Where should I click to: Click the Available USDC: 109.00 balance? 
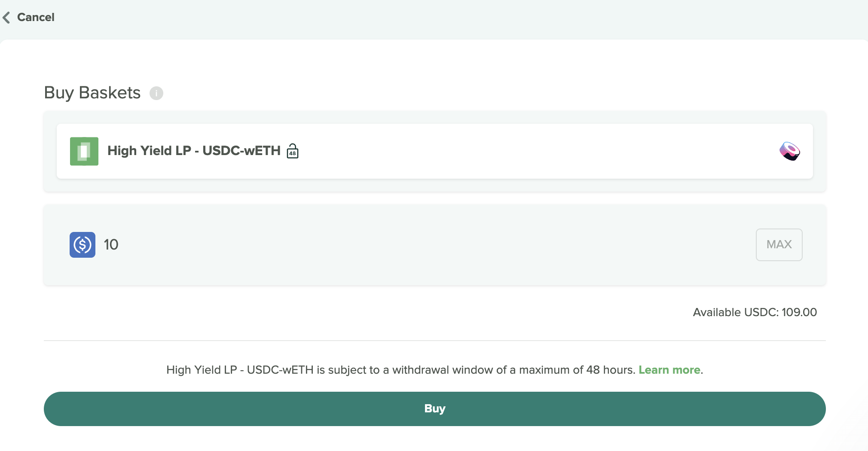click(x=755, y=312)
